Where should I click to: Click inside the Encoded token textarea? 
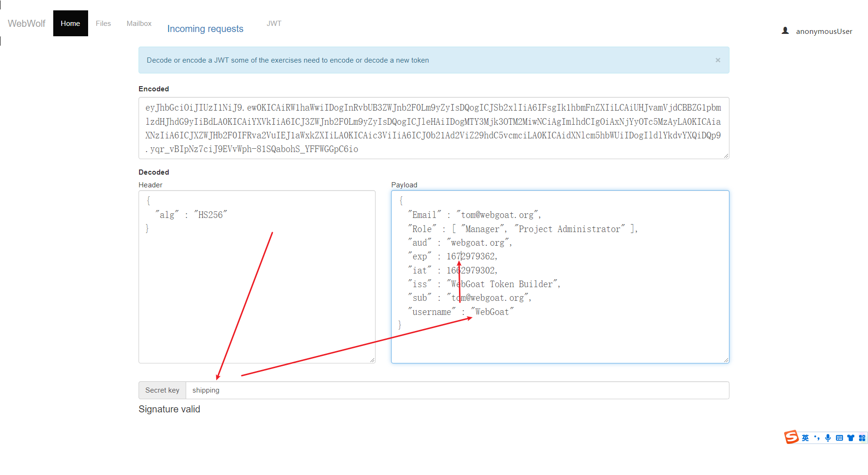[x=434, y=128]
